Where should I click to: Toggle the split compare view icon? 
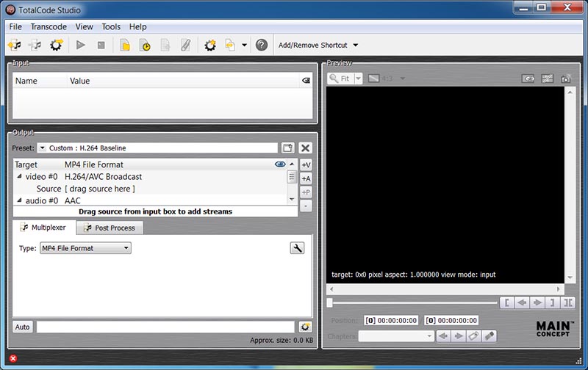547,79
